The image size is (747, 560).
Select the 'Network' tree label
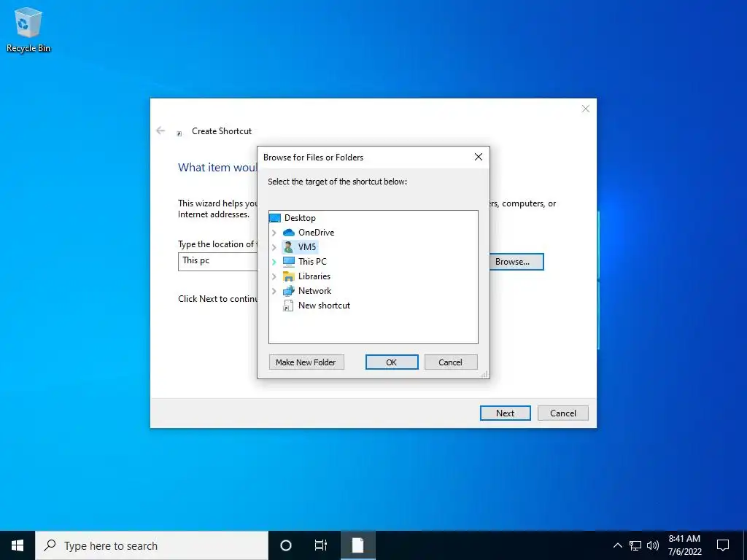[x=315, y=291]
